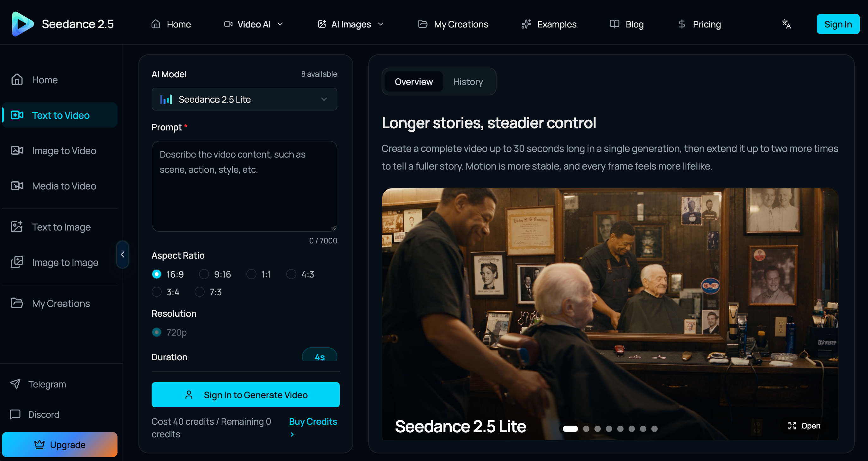Expand the AI Images navigation menu

(x=351, y=24)
